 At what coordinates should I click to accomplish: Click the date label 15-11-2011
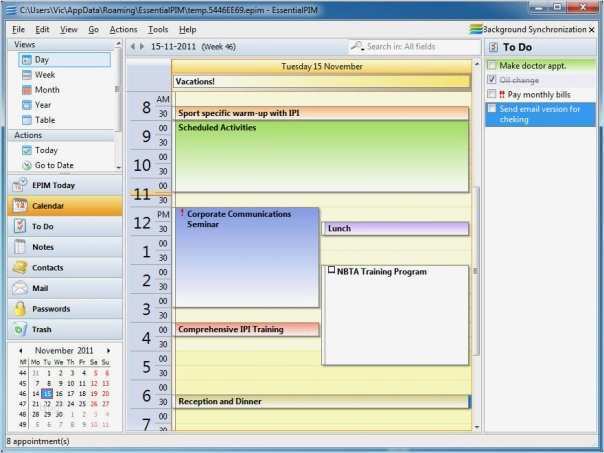coord(173,47)
